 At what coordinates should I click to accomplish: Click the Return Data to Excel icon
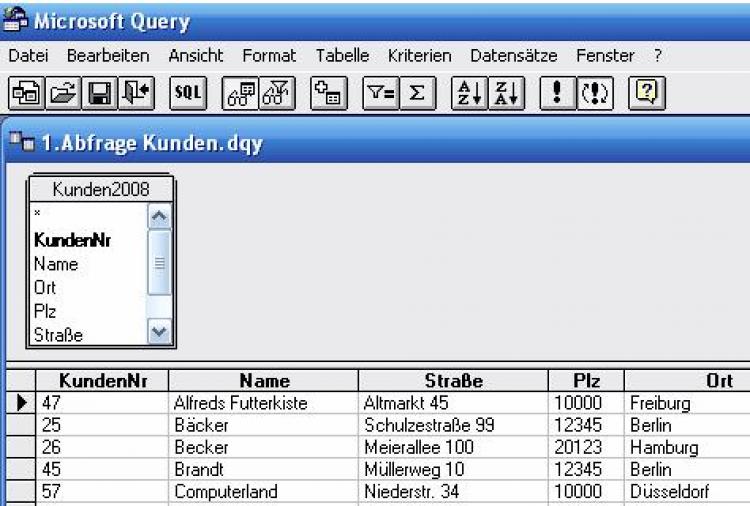click(136, 93)
